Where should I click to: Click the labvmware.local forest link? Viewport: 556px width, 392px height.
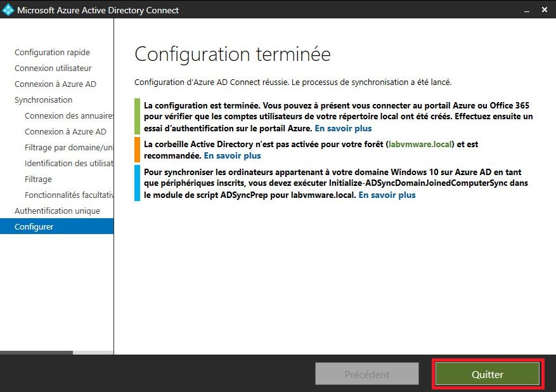pyautogui.click(x=420, y=145)
